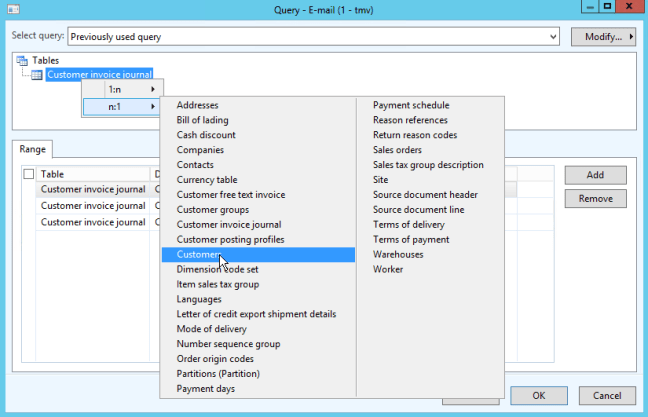Click the Table column header
648x417 pixels.
tap(93, 174)
